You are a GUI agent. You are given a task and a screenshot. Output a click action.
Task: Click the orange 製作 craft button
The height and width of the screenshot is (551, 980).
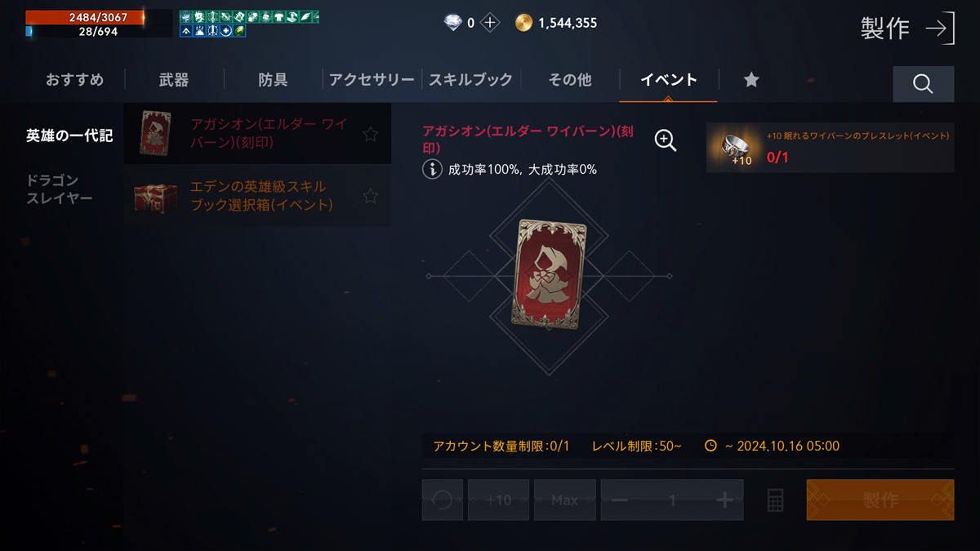[880, 500]
